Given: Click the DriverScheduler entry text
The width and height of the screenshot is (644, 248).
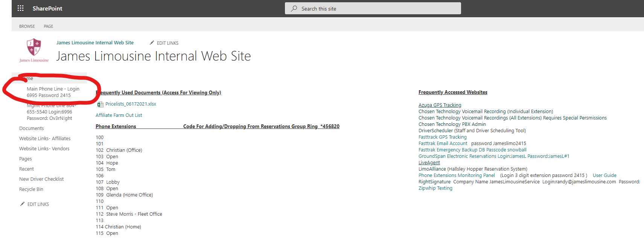Looking at the screenshot, I should [x=472, y=131].
